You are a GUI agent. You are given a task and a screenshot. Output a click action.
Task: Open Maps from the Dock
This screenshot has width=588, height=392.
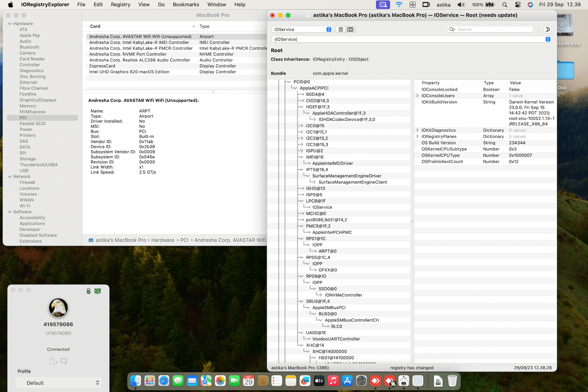pos(206,381)
